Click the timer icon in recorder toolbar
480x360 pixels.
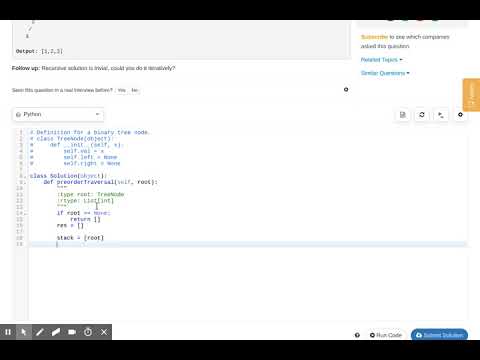pyautogui.click(x=88, y=332)
